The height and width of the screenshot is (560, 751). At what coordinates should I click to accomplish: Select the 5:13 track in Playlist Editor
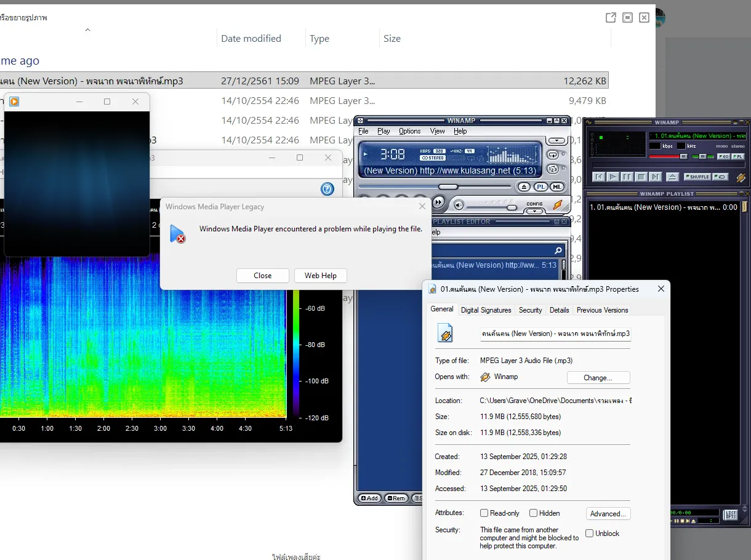(x=496, y=265)
